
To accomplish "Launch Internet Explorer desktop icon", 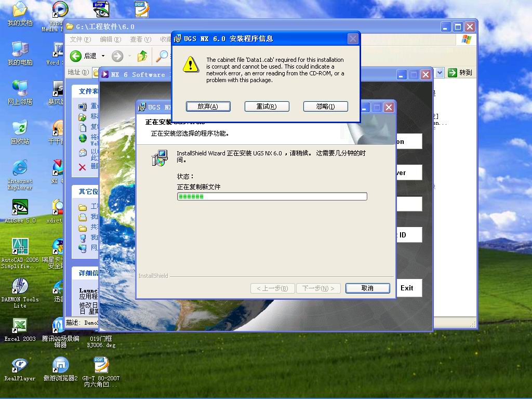I will [x=20, y=175].
